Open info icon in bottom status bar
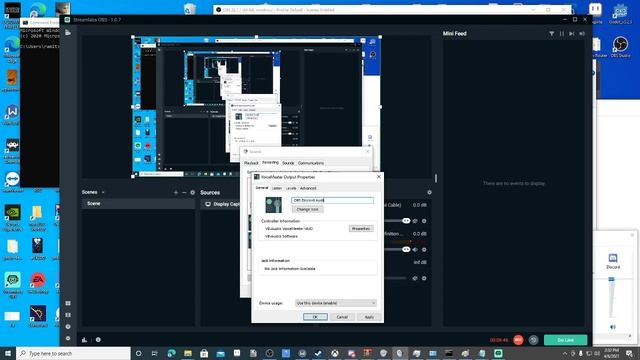This screenshot has height=360, width=640. tap(98, 340)
